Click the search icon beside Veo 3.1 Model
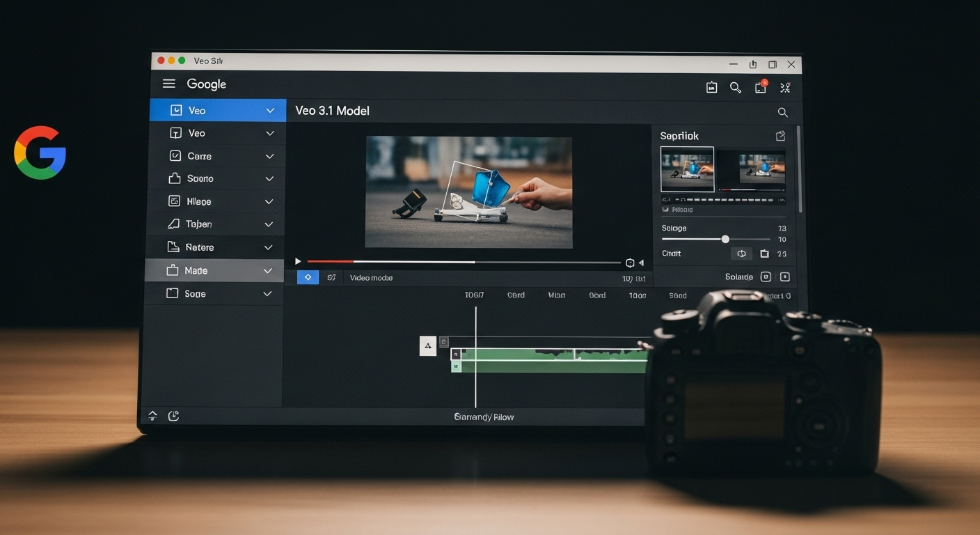 pos(782,112)
